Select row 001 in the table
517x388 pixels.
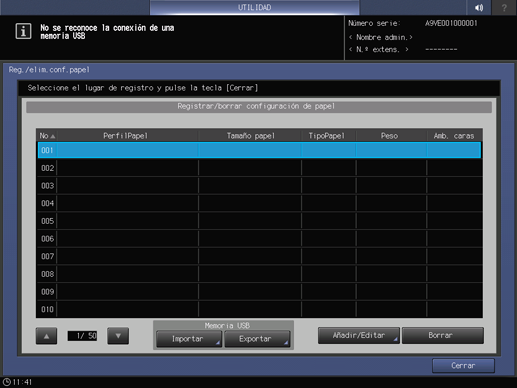tap(259, 150)
